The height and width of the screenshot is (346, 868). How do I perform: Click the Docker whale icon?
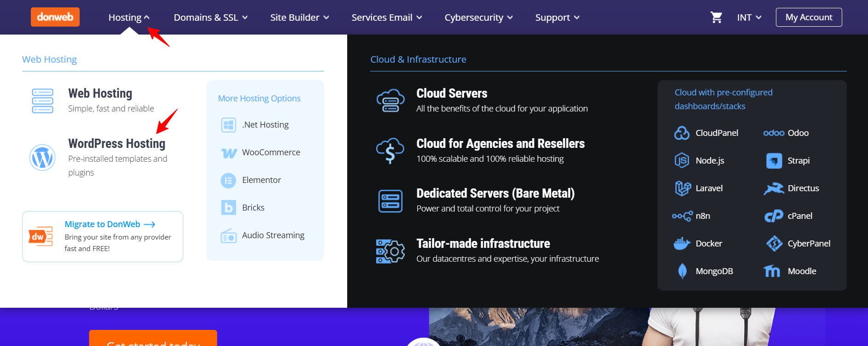pyautogui.click(x=682, y=244)
